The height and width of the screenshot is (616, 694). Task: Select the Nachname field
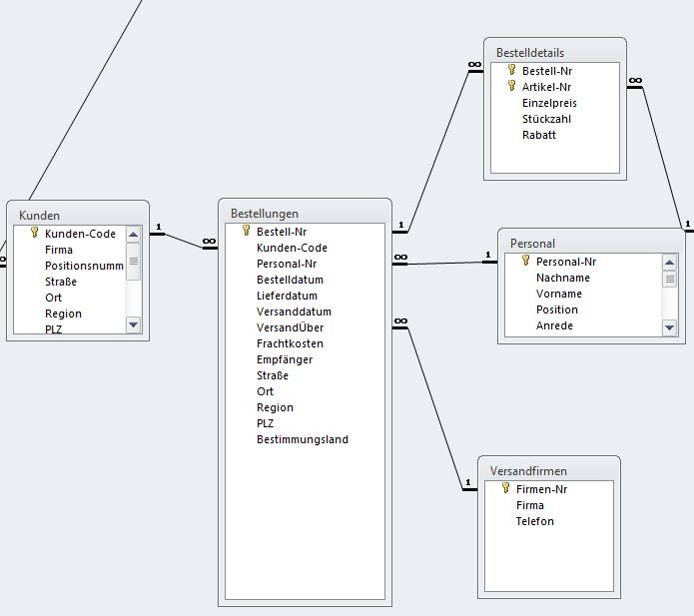[x=563, y=278]
